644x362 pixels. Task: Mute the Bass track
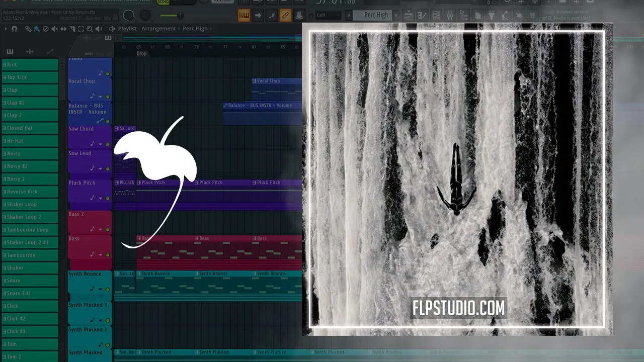point(108,255)
